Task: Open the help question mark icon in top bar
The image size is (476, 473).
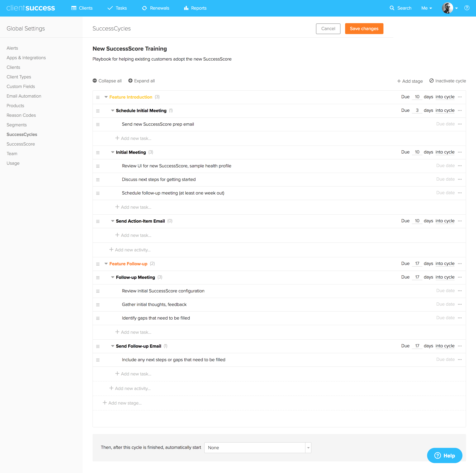Action: tap(467, 8)
